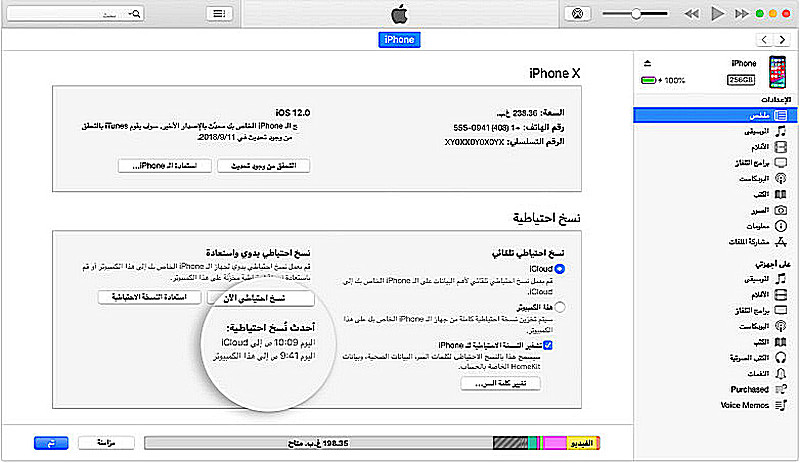Image resolution: width=800 pixels, height=463 pixels.
Task: Click the Apple logo in the top center
Action: pos(399,14)
